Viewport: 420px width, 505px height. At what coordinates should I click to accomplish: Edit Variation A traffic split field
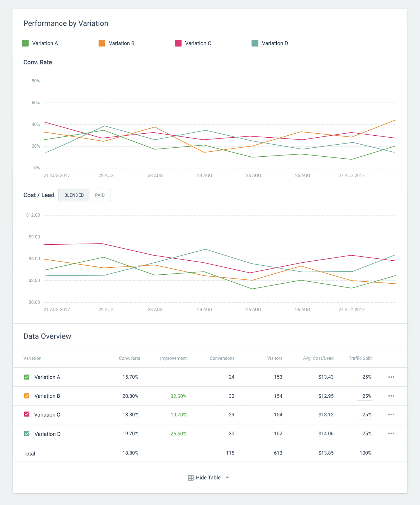pos(365,377)
